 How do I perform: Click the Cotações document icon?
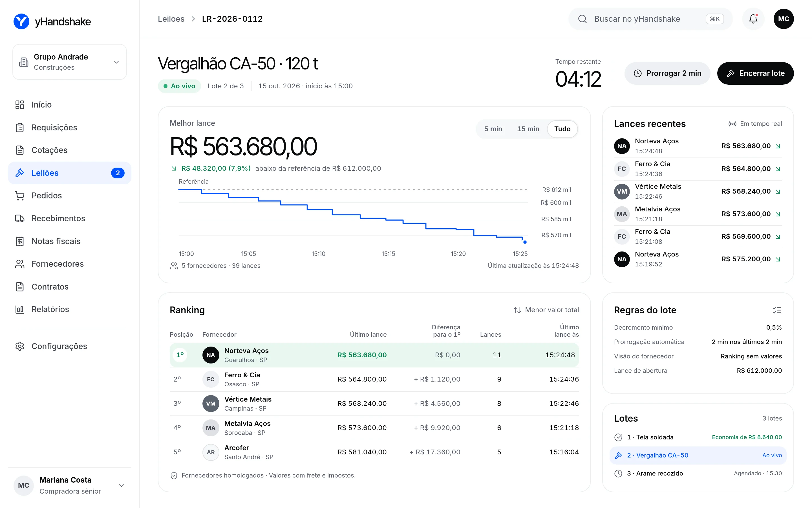click(20, 150)
